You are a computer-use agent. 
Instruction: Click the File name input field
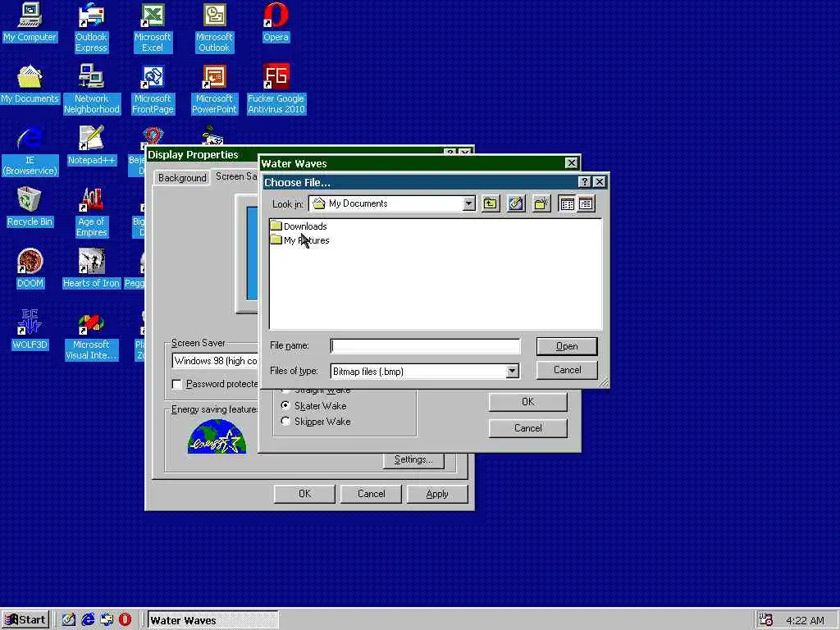coord(426,346)
